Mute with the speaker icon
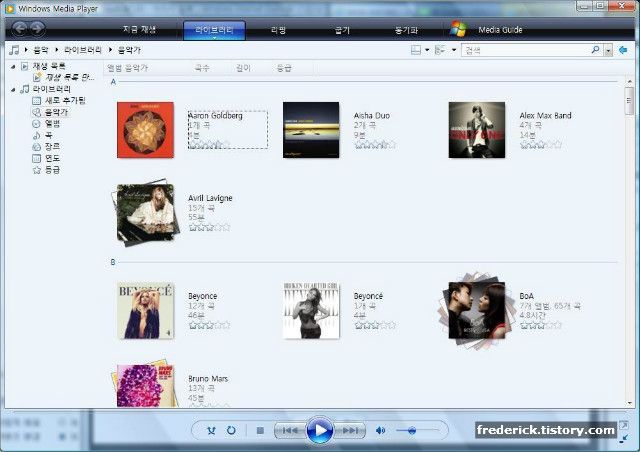The height and width of the screenshot is (452, 640). [380, 430]
